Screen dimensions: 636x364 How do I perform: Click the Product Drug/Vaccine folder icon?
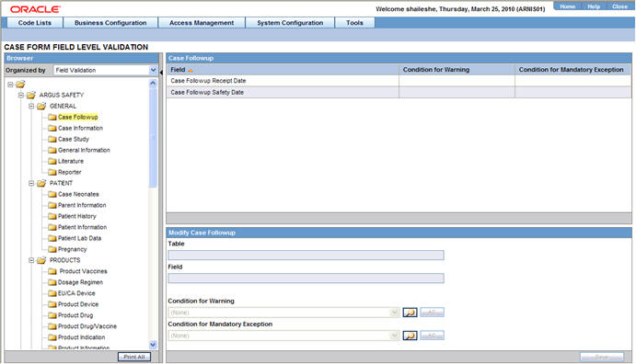coord(52,326)
